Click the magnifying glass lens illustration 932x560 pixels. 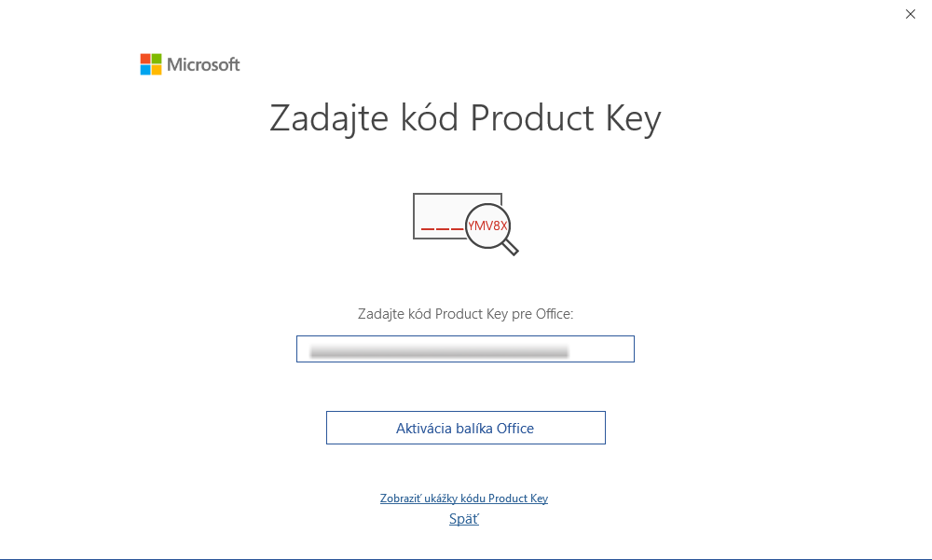click(x=489, y=226)
